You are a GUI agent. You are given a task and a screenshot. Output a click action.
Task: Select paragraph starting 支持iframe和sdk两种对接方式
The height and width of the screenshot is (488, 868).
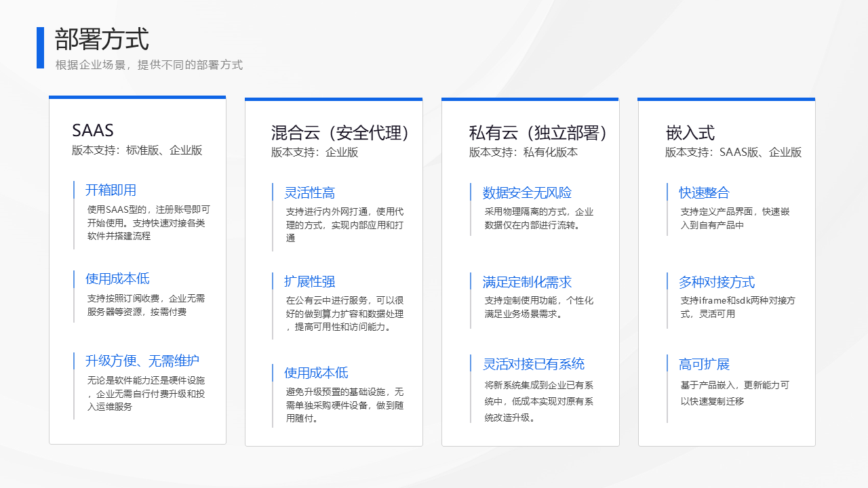[738, 308]
